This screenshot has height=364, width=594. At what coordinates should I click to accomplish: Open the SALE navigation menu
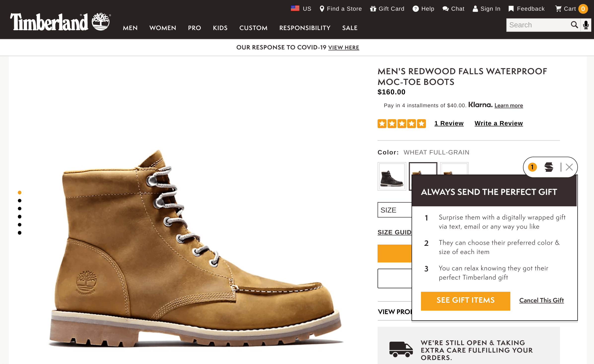pyautogui.click(x=350, y=28)
